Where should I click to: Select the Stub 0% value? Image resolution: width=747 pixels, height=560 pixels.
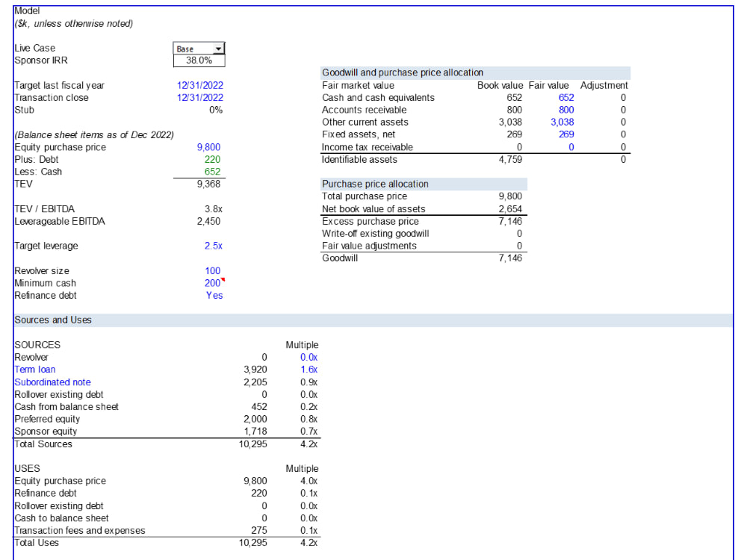[x=216, y=110]
